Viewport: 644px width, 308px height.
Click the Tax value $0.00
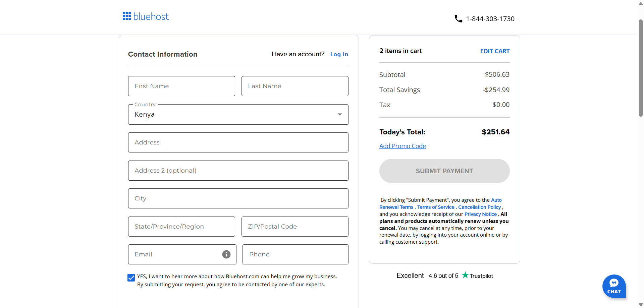coord(501,105)
